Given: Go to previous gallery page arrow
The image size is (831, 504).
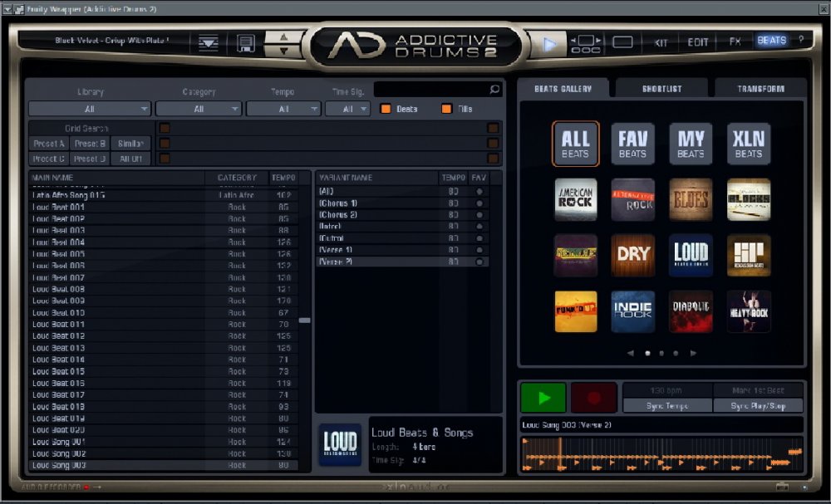Looking at the screenshot, I should (x=630, y=353).
